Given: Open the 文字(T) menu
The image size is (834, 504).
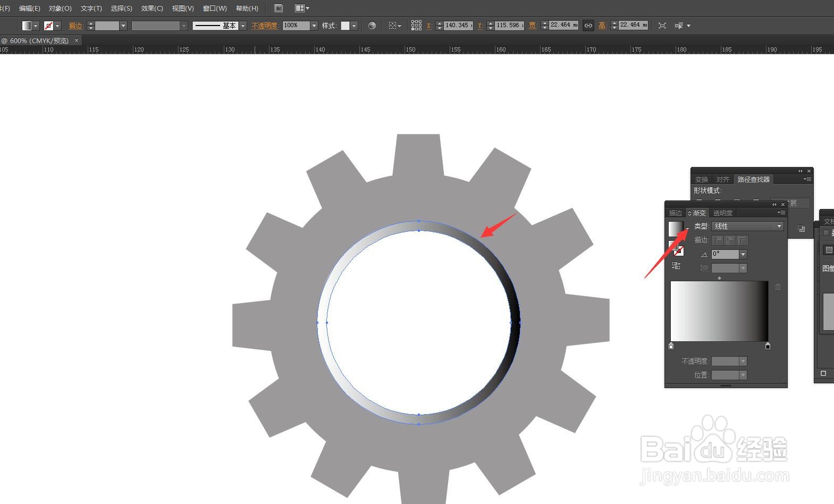Looking at the screenshot, I should coord(91,9).
